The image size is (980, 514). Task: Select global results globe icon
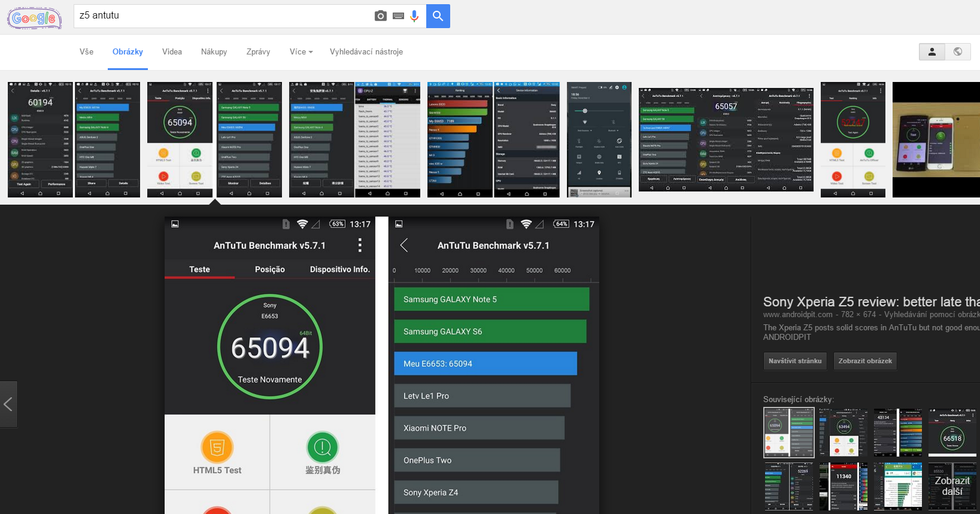(x=958, y=52)
